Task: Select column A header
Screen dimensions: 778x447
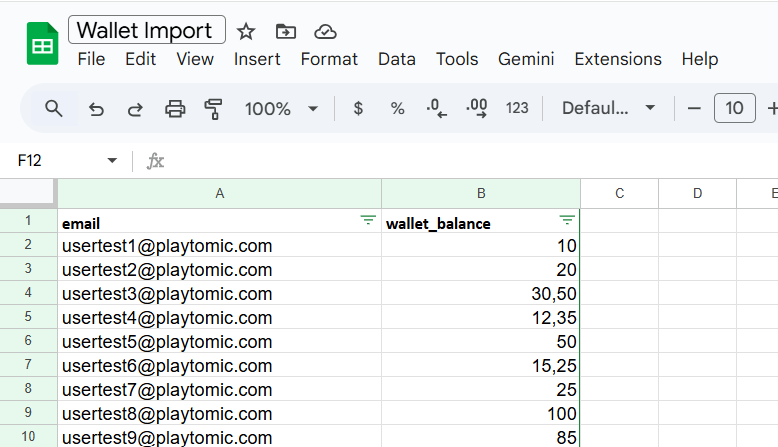Action: tap(219, 193)
